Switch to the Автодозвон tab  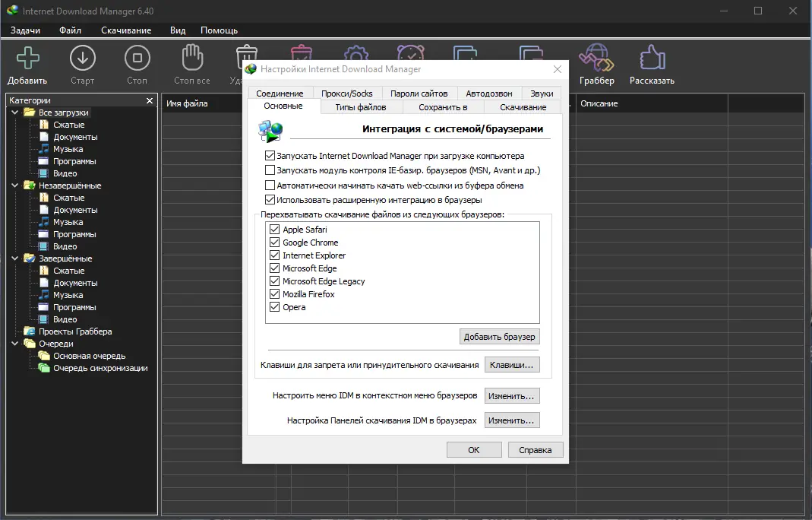tap(489, 94)
